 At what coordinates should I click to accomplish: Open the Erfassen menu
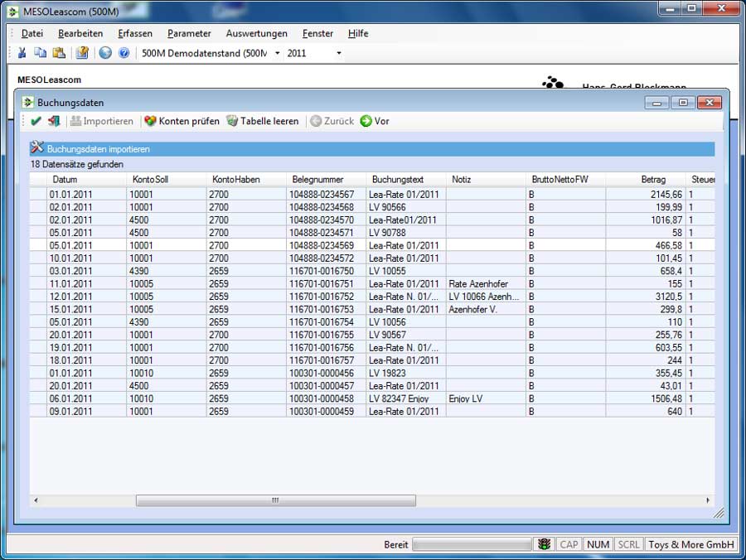tap(135, 34)
